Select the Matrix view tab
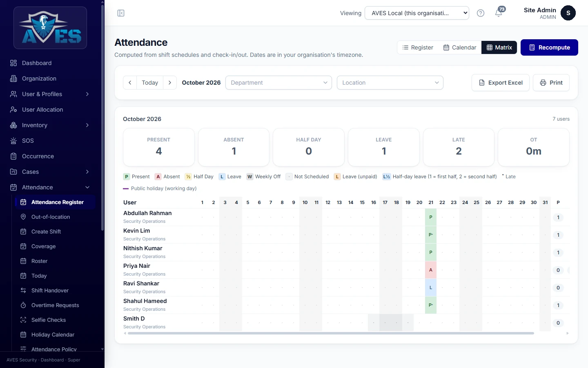The width and height of the screenshot is (588, 368). pyautogui.click(x=499, y=47)
